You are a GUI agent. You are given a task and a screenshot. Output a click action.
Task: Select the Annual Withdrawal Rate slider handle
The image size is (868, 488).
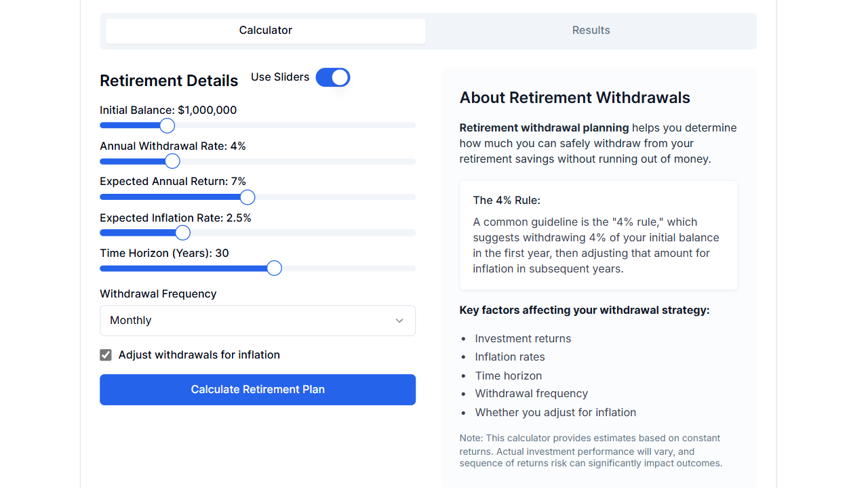[172, 161]
